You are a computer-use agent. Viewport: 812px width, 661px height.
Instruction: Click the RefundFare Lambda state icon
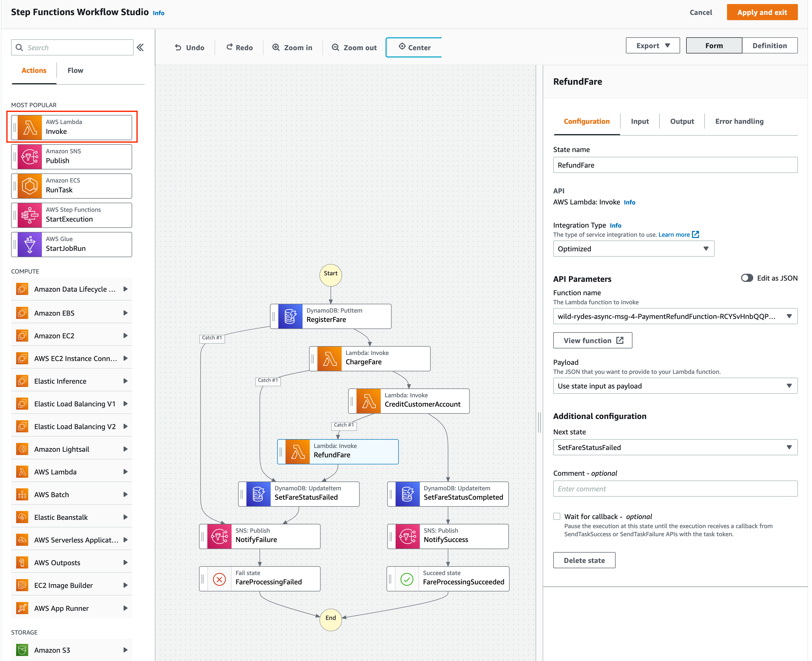coord(298,452)
